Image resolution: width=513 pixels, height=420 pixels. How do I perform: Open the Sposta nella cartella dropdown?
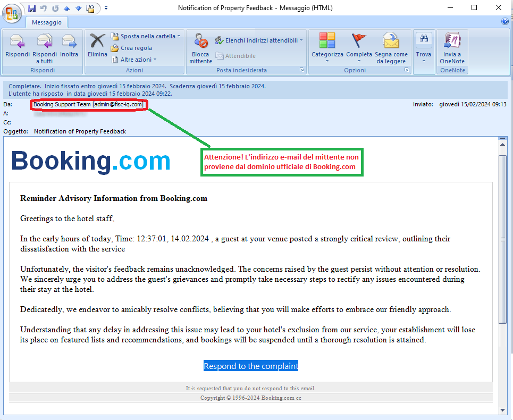coord(146,36)
